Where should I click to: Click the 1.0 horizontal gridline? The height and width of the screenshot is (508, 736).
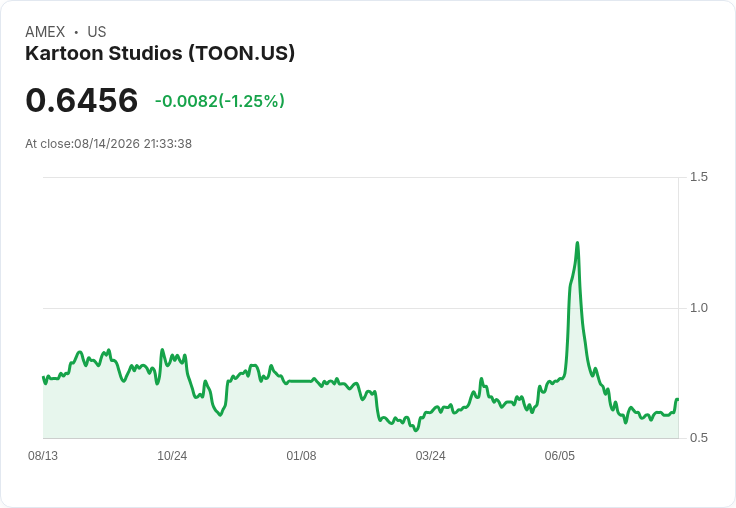[360, 308]
